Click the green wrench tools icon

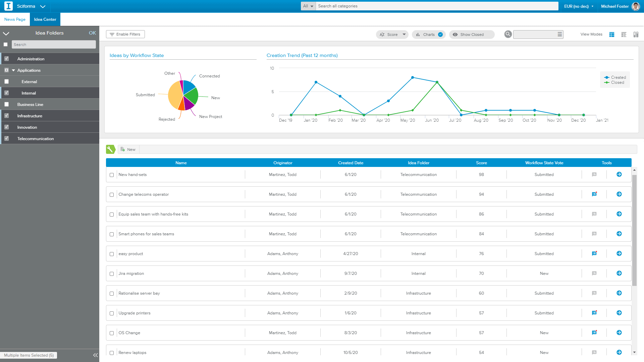tap(110, 149)
